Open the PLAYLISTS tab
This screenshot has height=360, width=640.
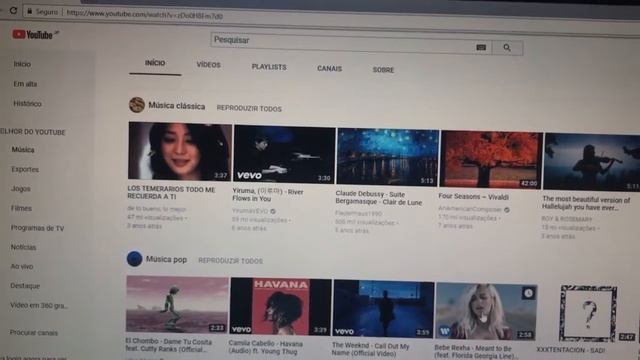269,67
